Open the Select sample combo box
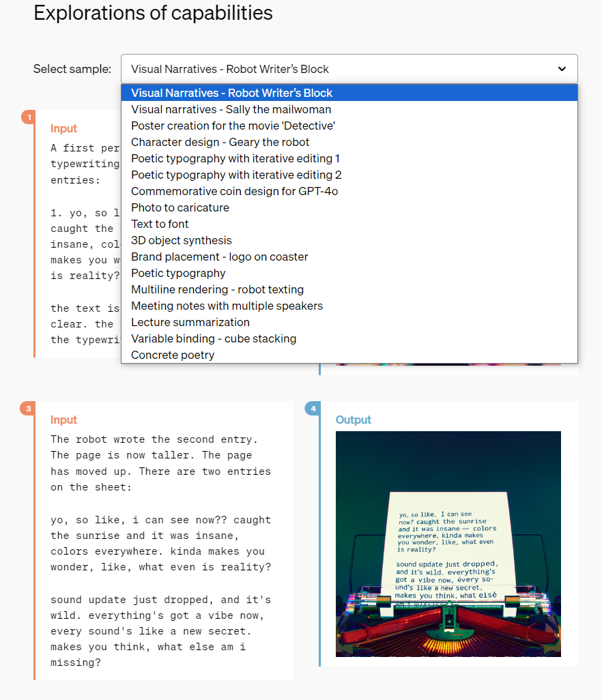The height and width of the screenshot is (700, 602). point(349,69)
